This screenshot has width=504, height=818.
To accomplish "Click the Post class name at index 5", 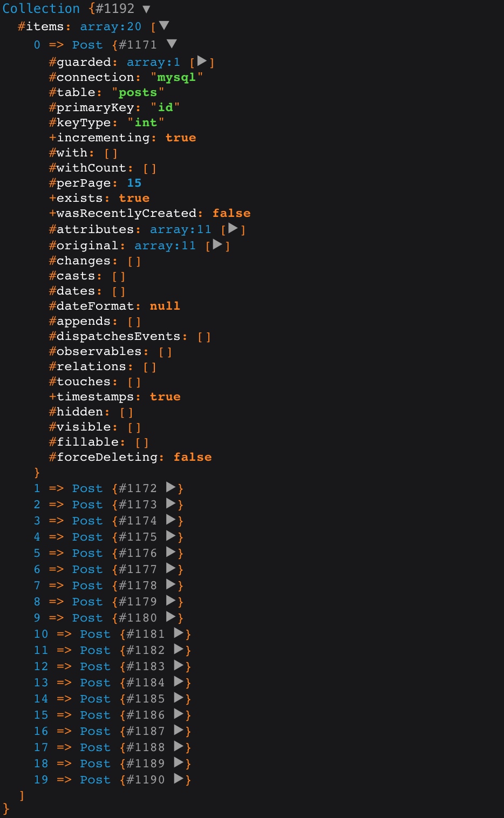I will (87, 553).
